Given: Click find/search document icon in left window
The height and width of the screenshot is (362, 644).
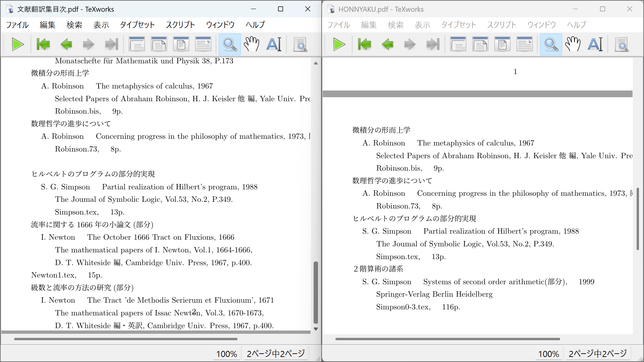Looking at the screenshot, I should [x=300, y=45].
